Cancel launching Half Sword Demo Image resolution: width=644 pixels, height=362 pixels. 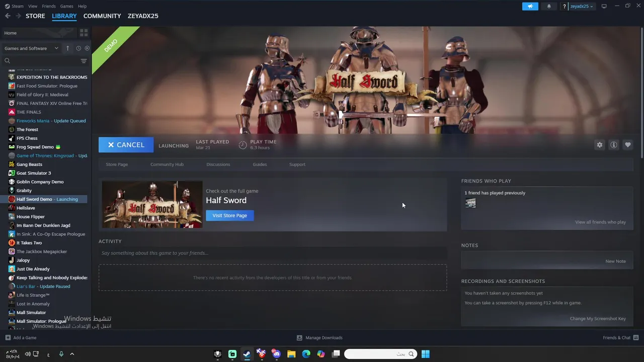click(x=126, y=145)
